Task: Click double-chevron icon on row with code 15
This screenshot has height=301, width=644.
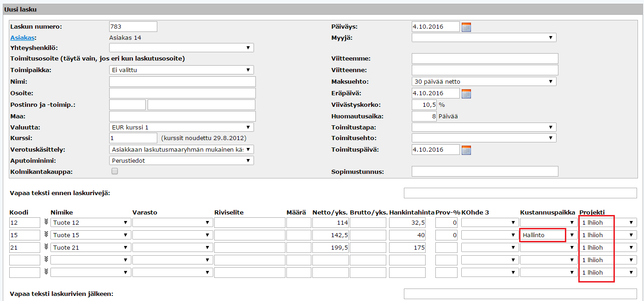Action: [46, 234]
